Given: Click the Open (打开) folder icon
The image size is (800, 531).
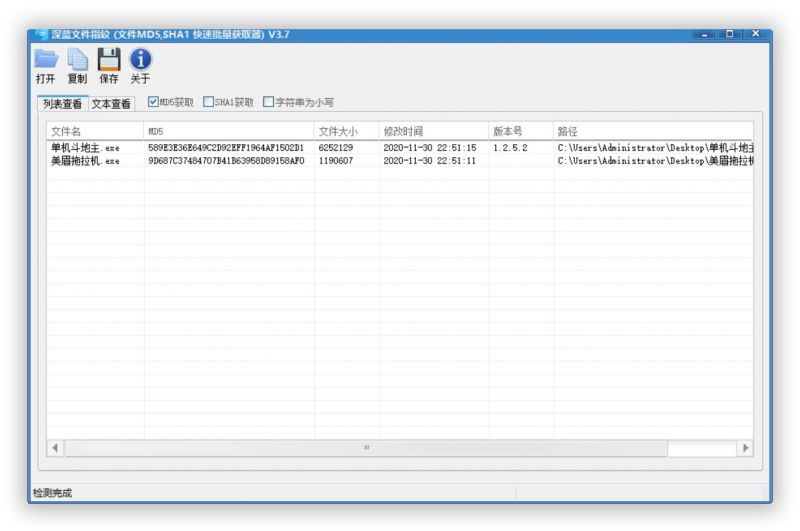Looking at the screenshot, I should click(46, 60).
